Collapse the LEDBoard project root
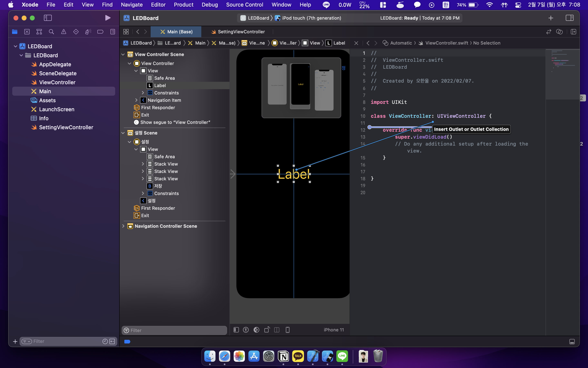 16,46
